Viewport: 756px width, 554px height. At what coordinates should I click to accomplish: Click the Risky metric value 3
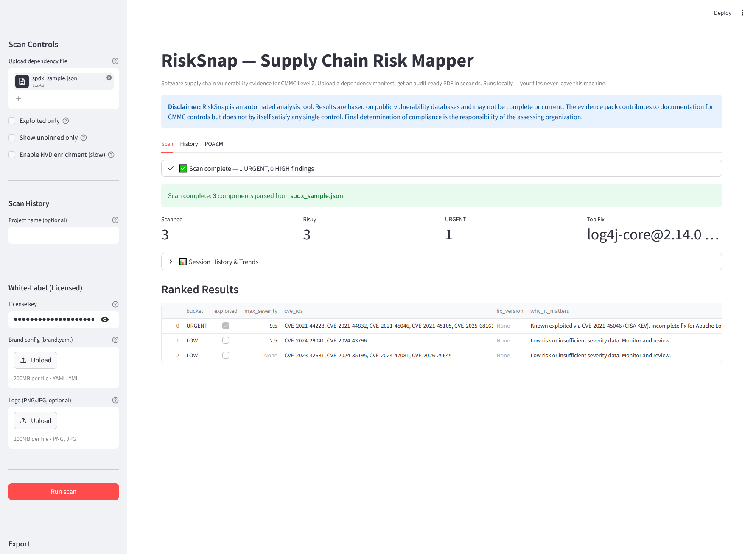point(307,234)
